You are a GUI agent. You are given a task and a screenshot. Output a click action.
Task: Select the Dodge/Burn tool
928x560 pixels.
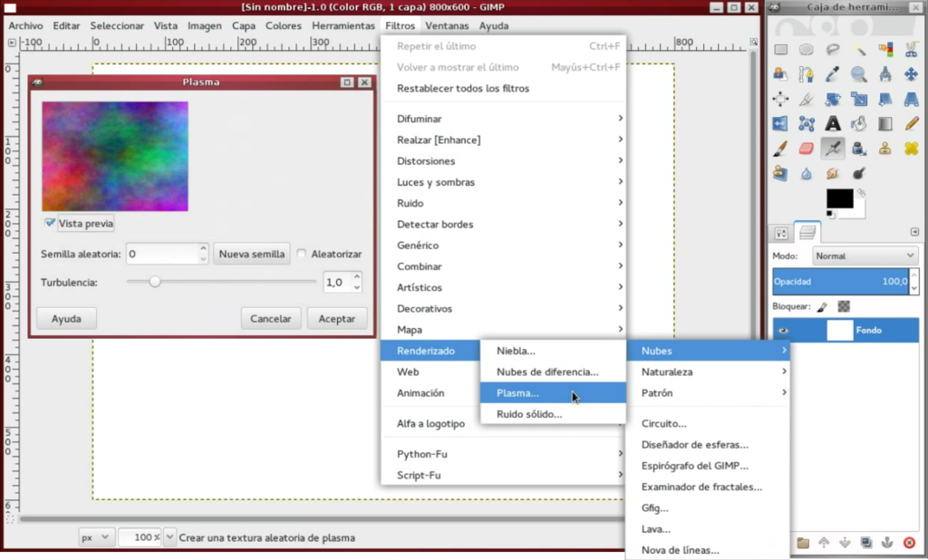859,173
